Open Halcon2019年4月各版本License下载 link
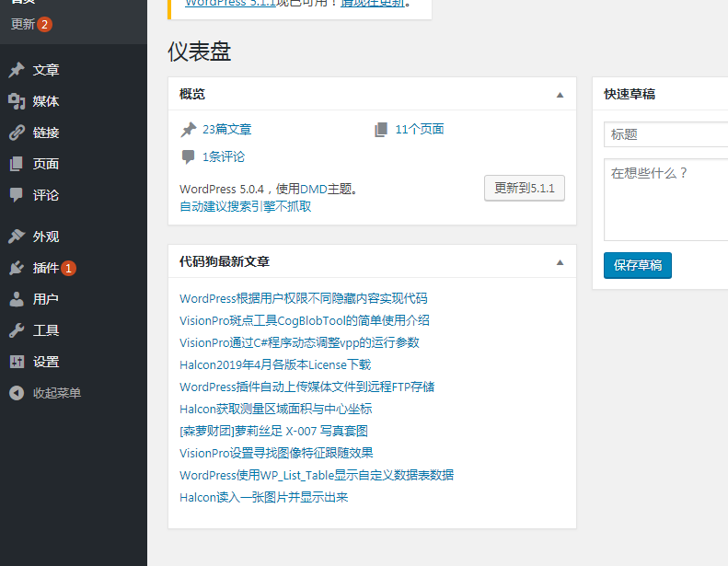 point(275,365)
